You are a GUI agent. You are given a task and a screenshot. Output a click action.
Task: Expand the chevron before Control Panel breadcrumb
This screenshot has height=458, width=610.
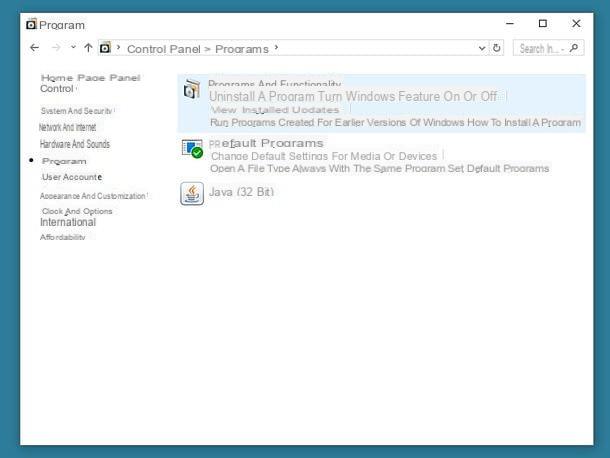[118, 48]
